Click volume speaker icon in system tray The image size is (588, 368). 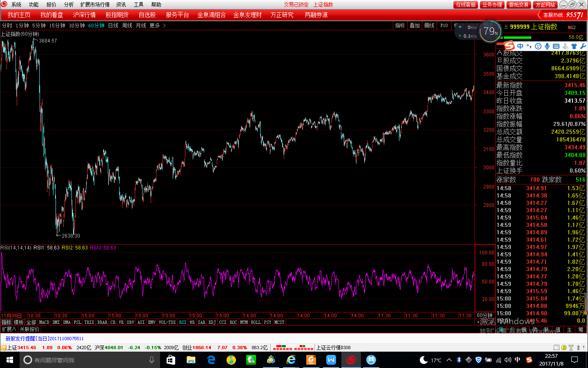(508, 360)
